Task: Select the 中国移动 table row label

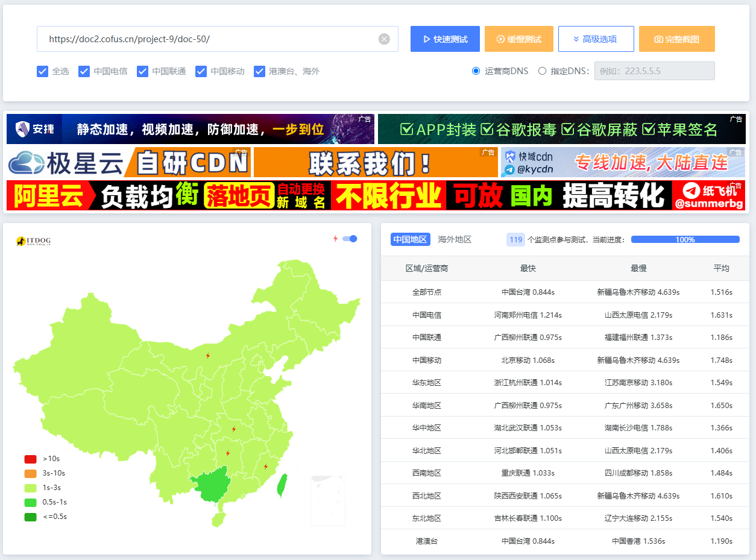Action: pos(427,360)
